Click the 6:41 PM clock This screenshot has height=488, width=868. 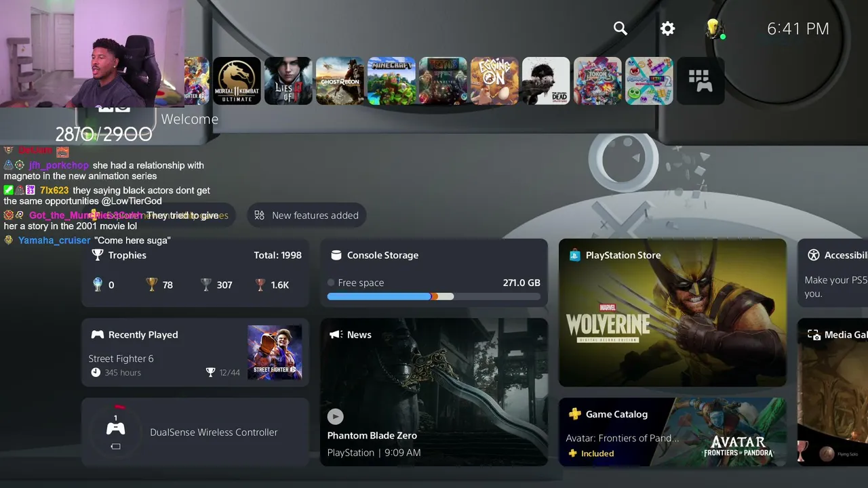tap(798, 28)
